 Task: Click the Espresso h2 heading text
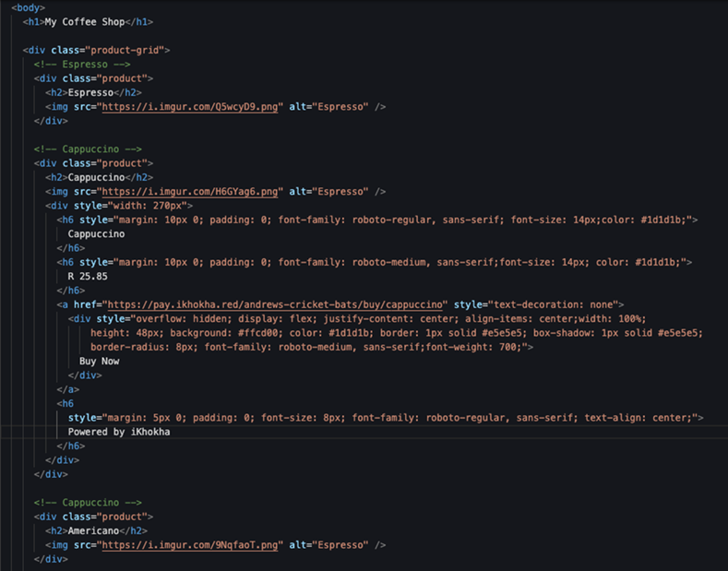pos(90,93)
